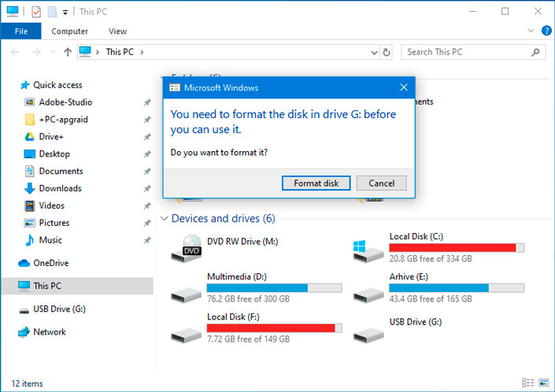Click the Properties quick access toolbar icon
Viewport: 555px width, 392px height.
pyautogui.click(x=36, y=12)
